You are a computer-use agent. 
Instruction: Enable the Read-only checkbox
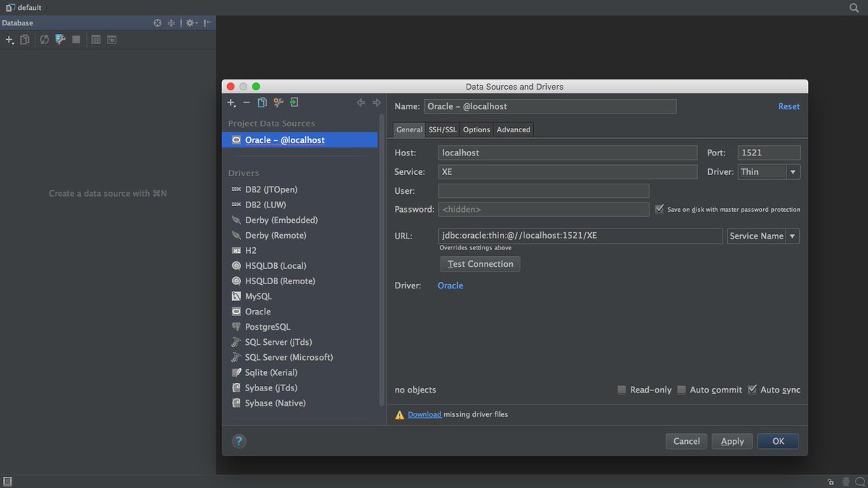click(x=621, y=390)
